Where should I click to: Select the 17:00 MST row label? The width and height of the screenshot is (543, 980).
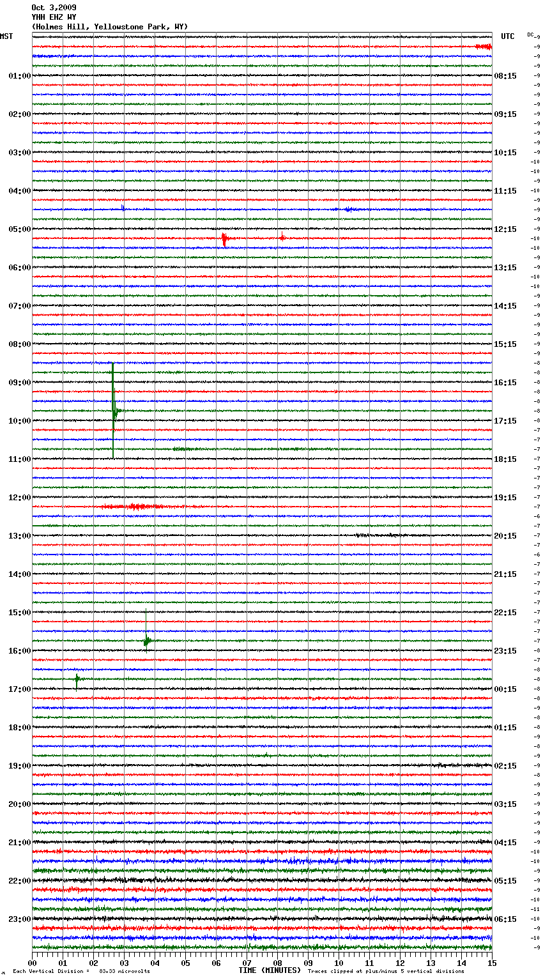coord(20,689)
